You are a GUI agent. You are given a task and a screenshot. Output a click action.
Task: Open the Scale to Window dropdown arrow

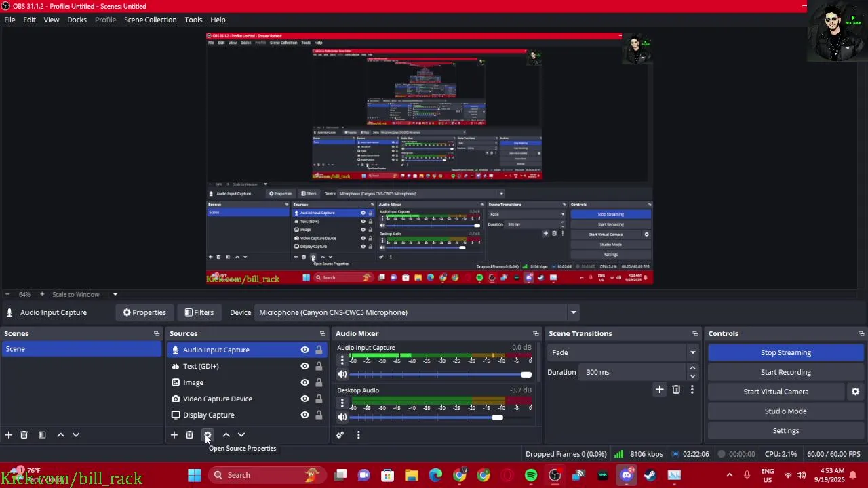tap(115, 294)
